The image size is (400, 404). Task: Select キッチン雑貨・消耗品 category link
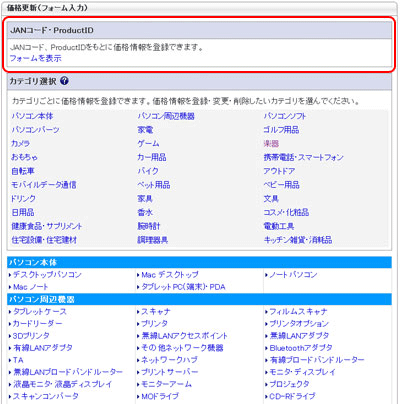298,240
